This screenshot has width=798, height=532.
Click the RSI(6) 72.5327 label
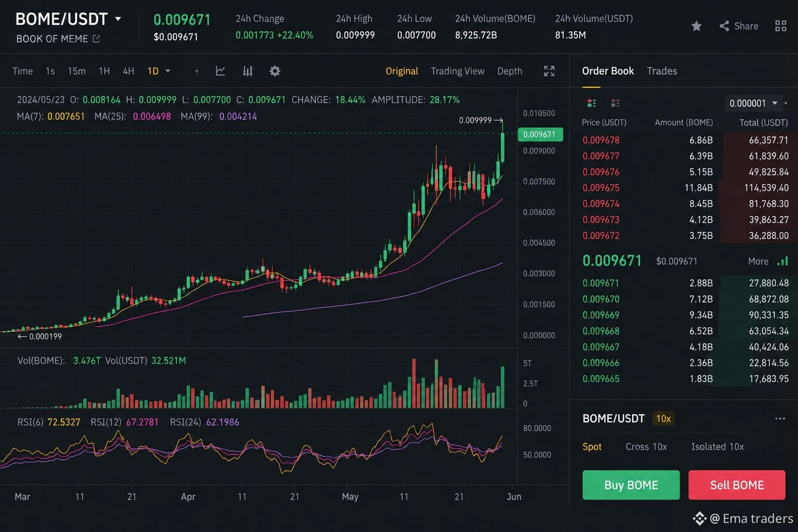(x=49, y=422)
